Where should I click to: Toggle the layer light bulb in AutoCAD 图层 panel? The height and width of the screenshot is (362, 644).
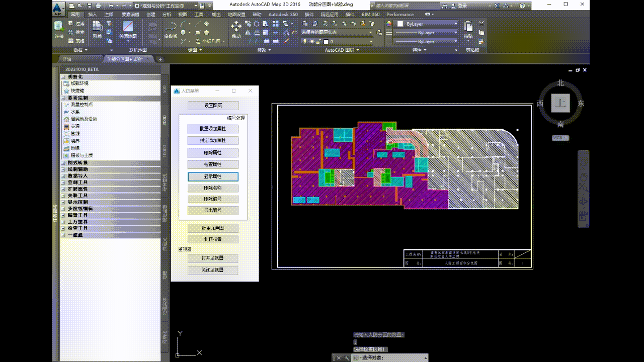coord(305,41)
